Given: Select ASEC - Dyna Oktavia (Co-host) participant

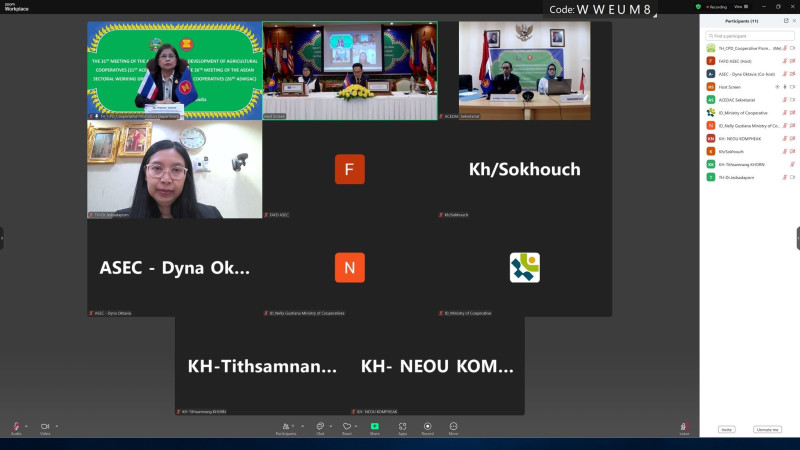Looking at the screenshot, I should pos(749,74).
